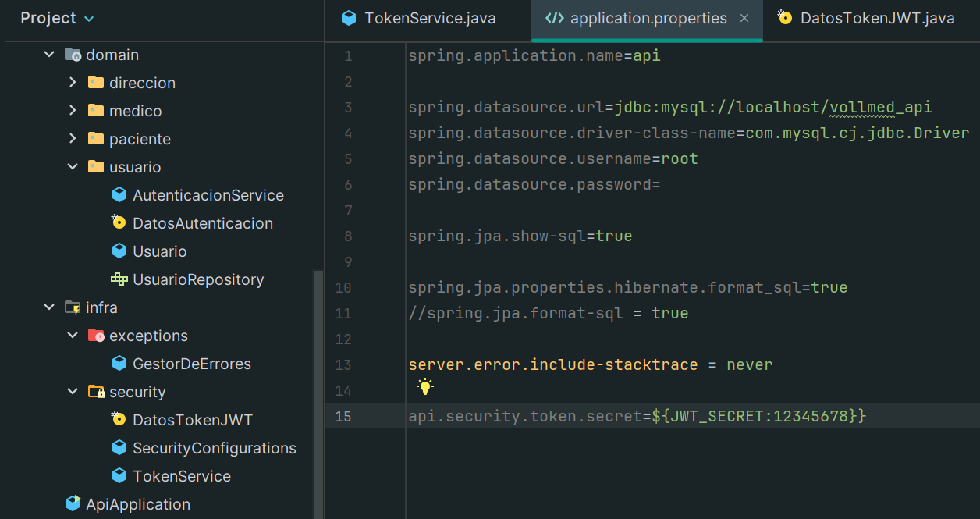Screen dimensions: 980x519
Task: Collapse the domain folder
Action: point(49,55)
